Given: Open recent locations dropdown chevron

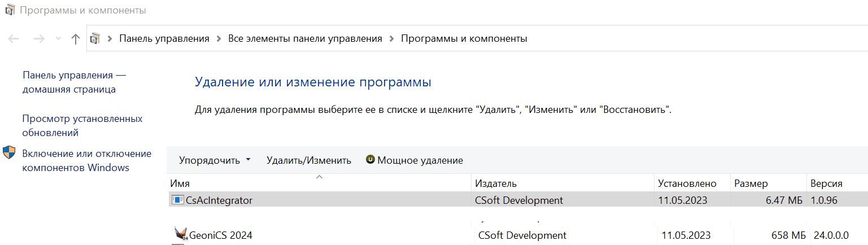Looking at the screenshot, I should coord(58,38).
